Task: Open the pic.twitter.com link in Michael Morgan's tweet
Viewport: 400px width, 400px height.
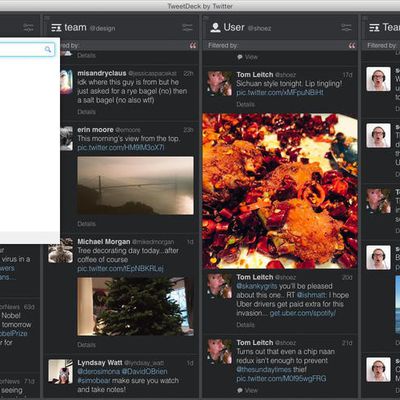Action: point(120,268)
